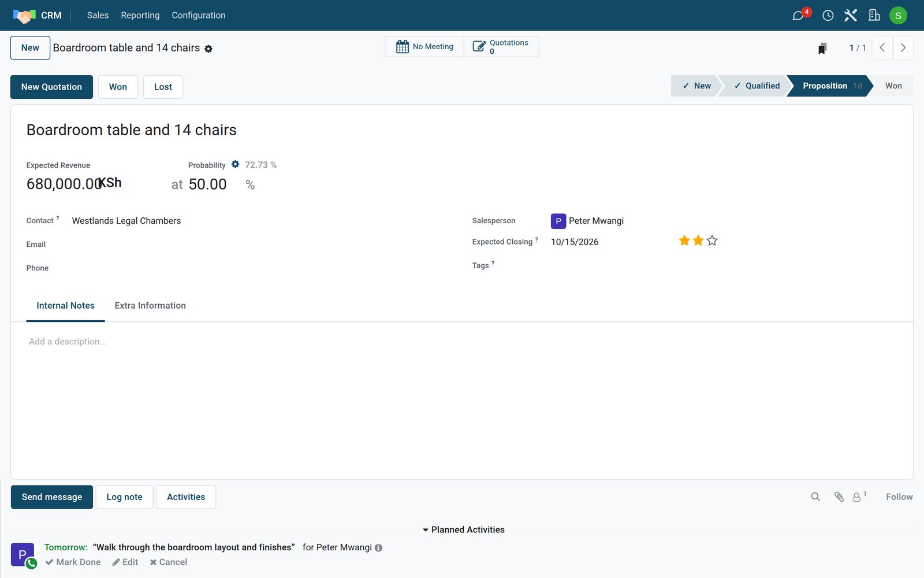Open the Configuration menu

199,16
